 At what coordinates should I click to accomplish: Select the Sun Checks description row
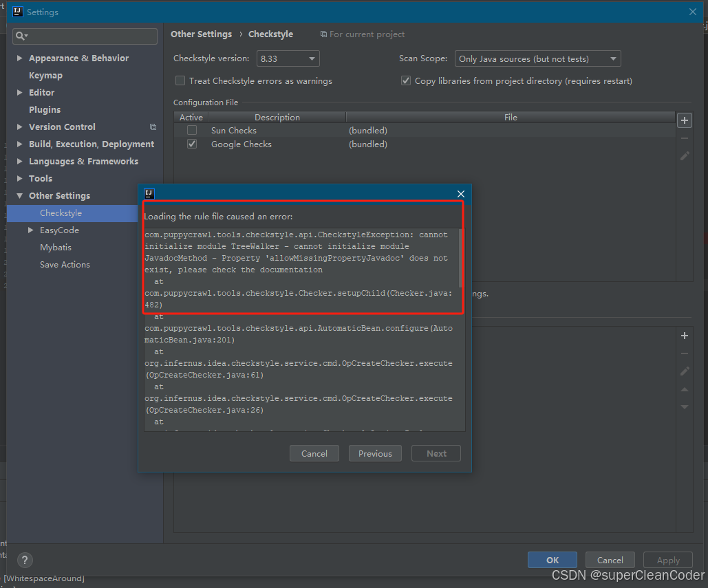click(234, 131)
